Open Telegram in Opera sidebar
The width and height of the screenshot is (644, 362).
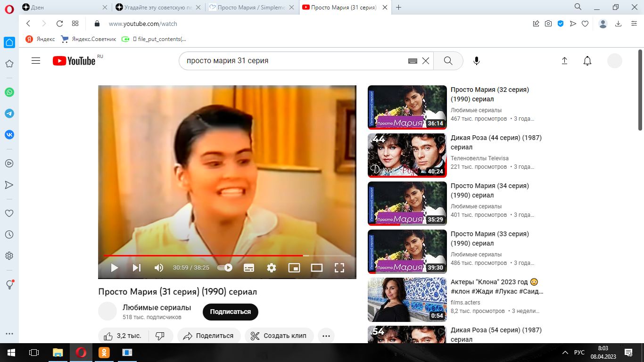[x=9, y=114]
